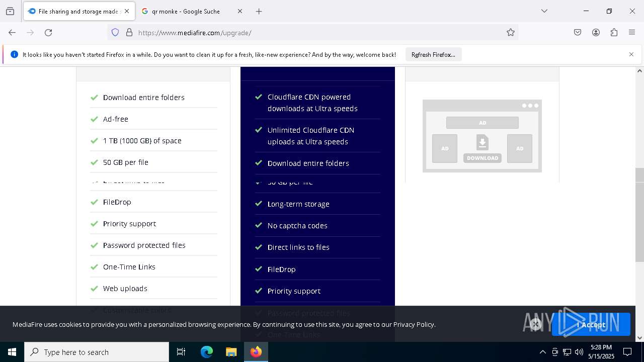Open volume control tray icon
Viewport: 644px width, 362px height.
point(579,352)
